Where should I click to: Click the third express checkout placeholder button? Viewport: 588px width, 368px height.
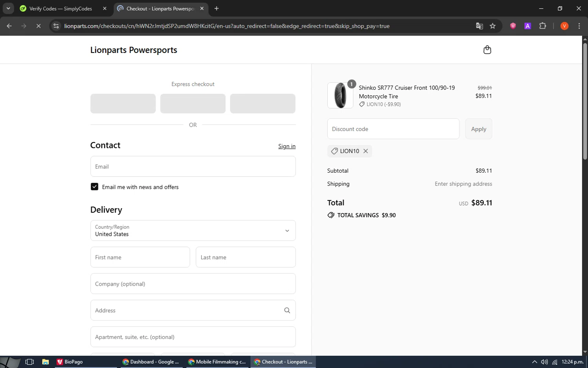(263, 104)
